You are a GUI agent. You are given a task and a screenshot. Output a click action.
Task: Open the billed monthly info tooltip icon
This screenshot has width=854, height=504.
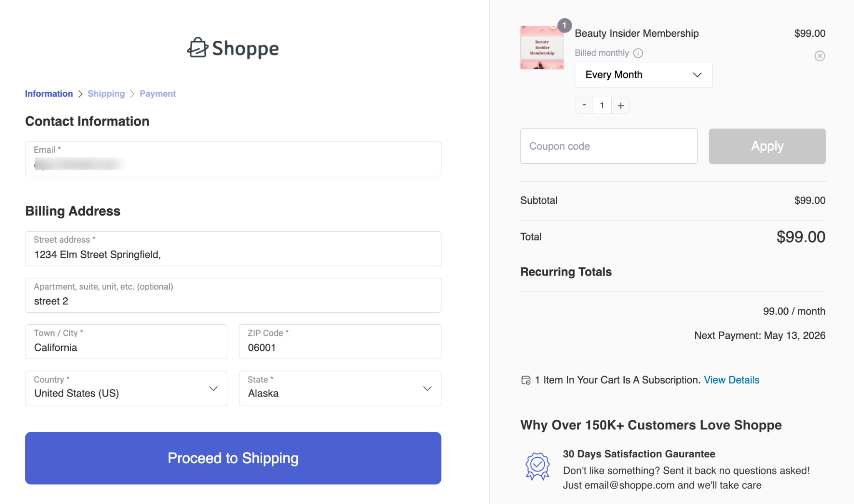[x=638, y=53]
